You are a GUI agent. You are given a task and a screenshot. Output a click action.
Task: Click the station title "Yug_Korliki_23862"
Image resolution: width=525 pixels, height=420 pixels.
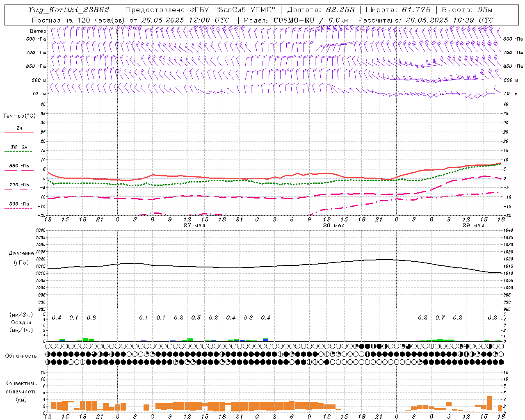point(68,10)
